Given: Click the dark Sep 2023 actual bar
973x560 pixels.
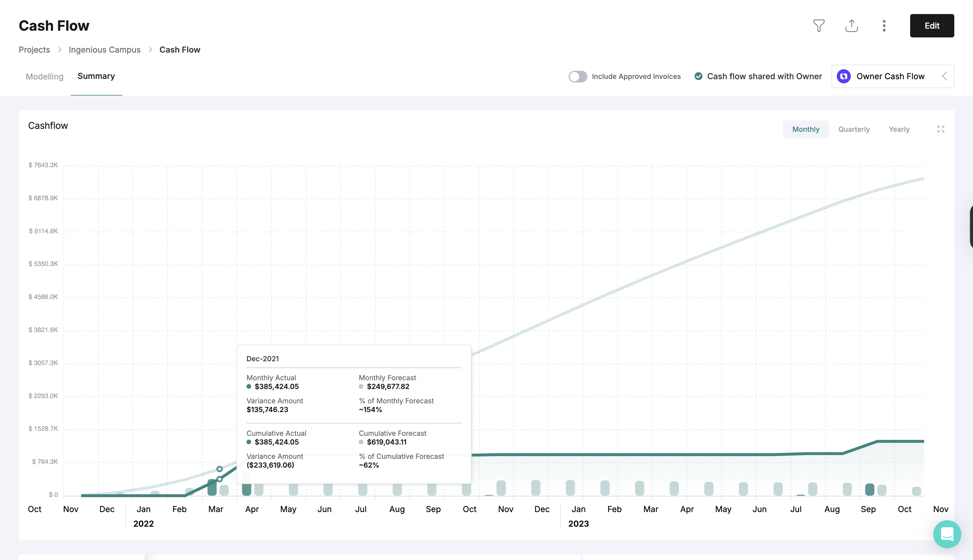Looking at the screenshot, I should click(x=869, y=489).
